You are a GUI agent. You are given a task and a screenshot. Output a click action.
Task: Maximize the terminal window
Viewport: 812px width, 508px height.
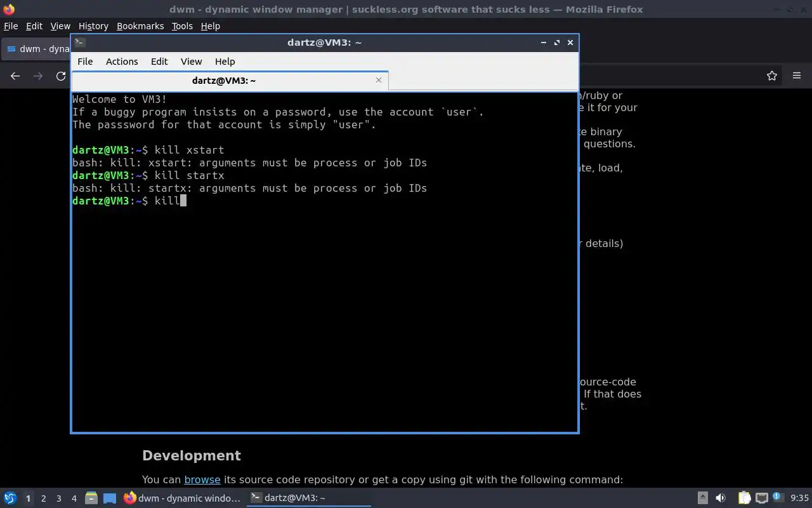tap(557, 43)
